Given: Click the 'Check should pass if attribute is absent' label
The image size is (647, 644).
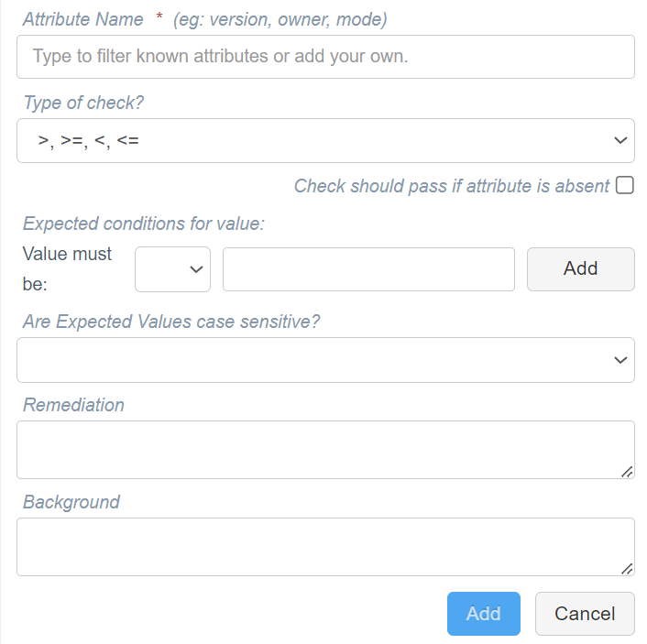Looking at the screenshot, I should [x=452, y=186].
